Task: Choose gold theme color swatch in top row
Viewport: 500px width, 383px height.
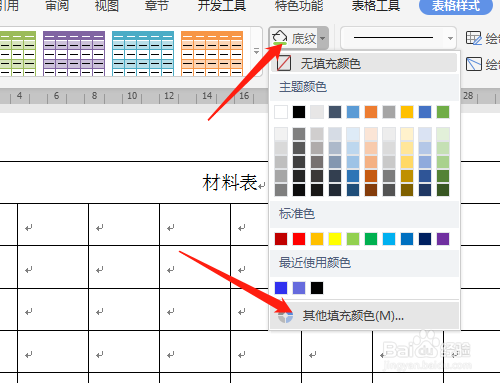Action: click(x=407, y=112)
